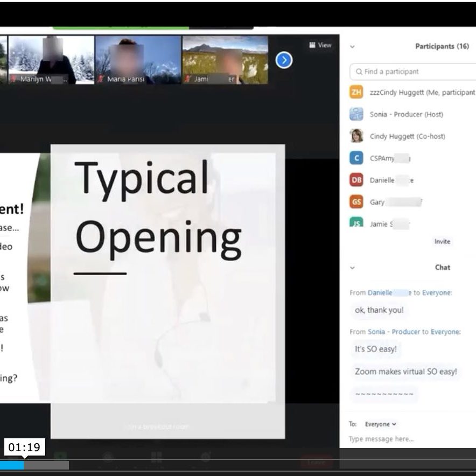Collapse the Participants panel chevron
The image size is (476, 476).
352,47
